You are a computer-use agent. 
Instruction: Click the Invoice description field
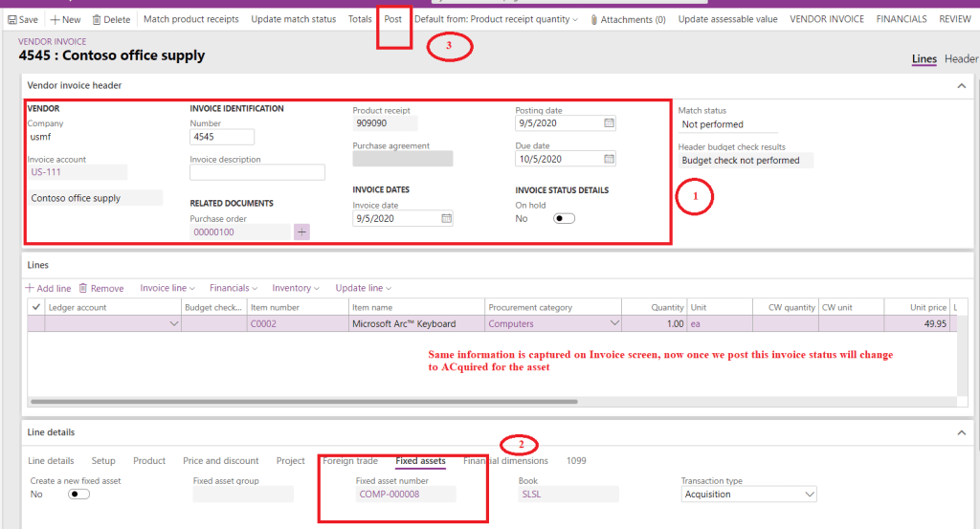click(257, 173)
